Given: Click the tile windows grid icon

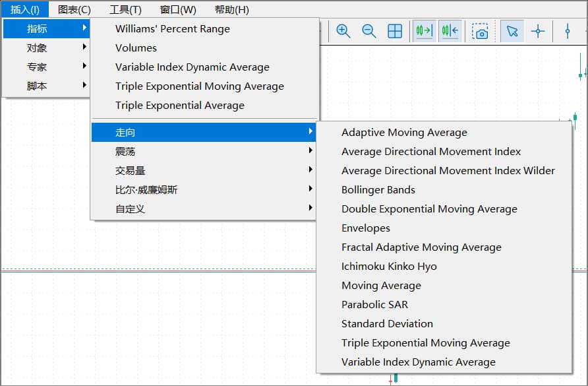Looking at the screenshot, I should (395, 31).
